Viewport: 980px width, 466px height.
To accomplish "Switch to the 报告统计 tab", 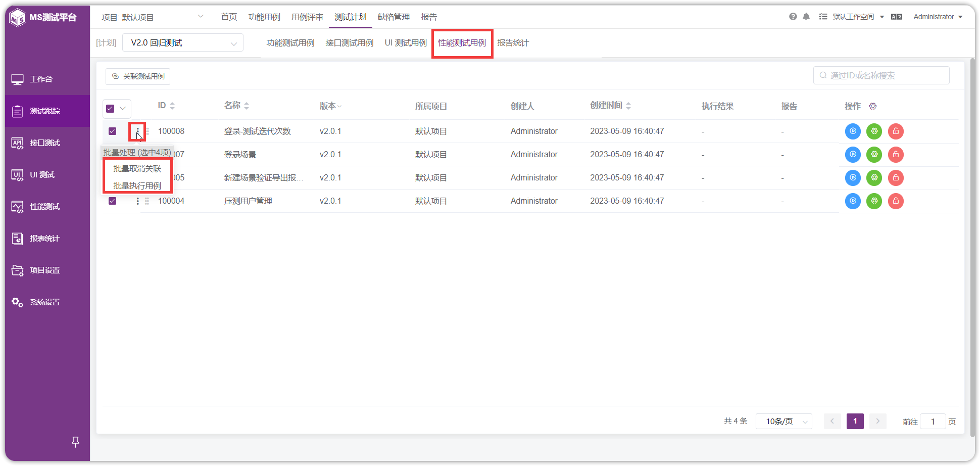I will (x=513, y=43).
